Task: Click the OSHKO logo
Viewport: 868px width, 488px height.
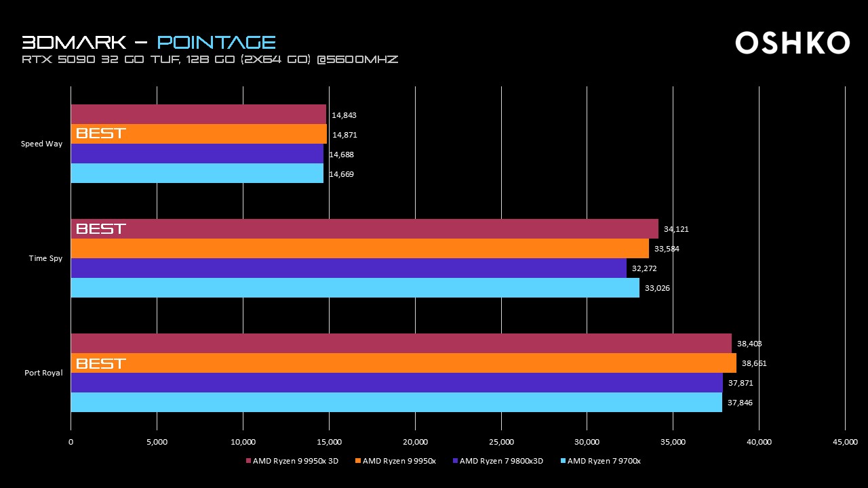Action: click(x=792, y=43)
